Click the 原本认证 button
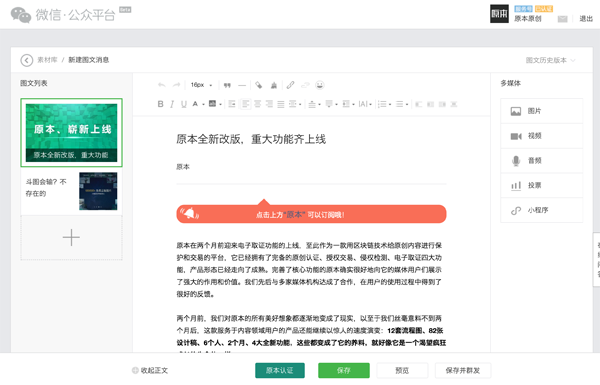The width and height of the screenshot is (600, 385). click(280, 370)
